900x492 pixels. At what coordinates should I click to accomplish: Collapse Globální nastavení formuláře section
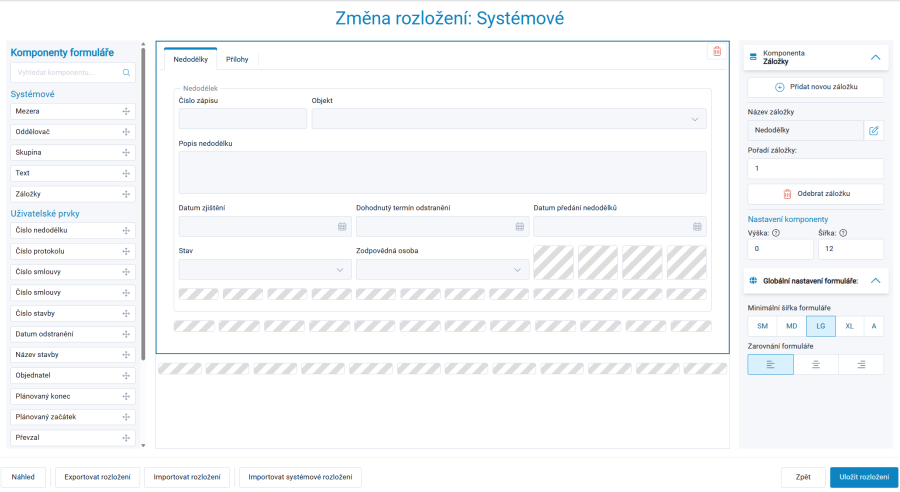pyautogui.click(x=875, y=281)
